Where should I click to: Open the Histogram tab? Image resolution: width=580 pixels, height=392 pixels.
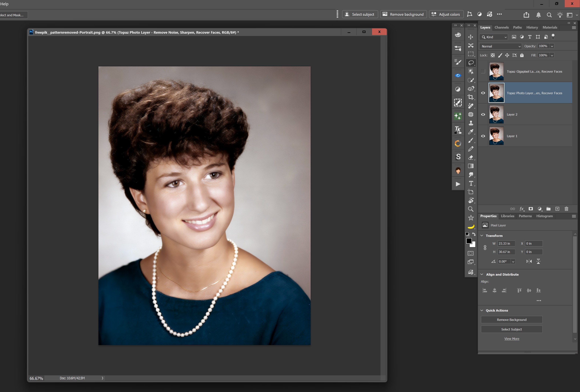coord(544,216)
